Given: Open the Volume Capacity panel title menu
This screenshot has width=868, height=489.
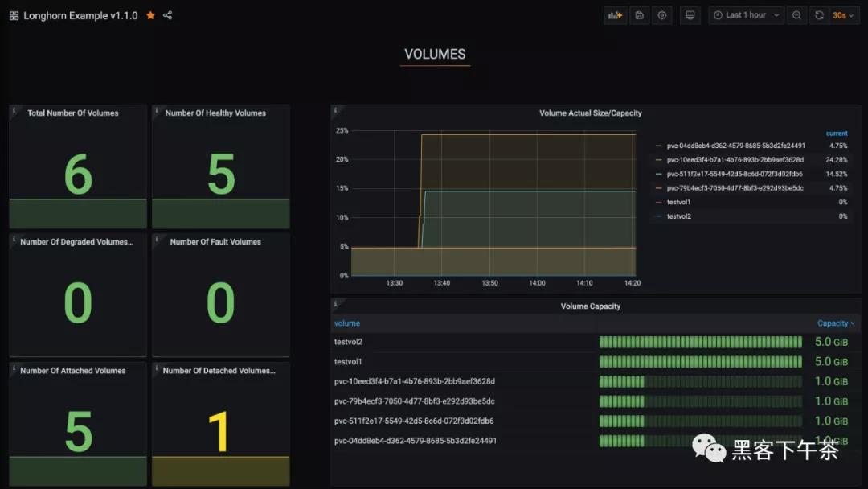Looking at the screenshot, I should coord(590,306).
